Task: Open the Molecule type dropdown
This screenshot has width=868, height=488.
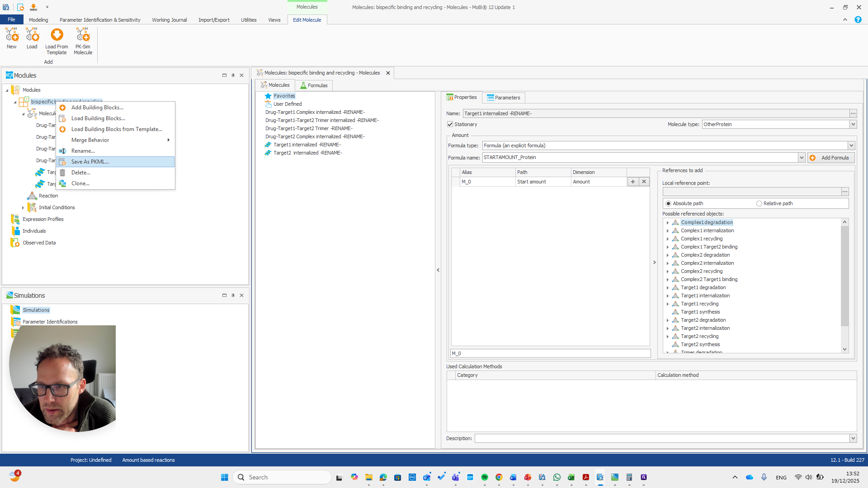Action: click(853, 124)
